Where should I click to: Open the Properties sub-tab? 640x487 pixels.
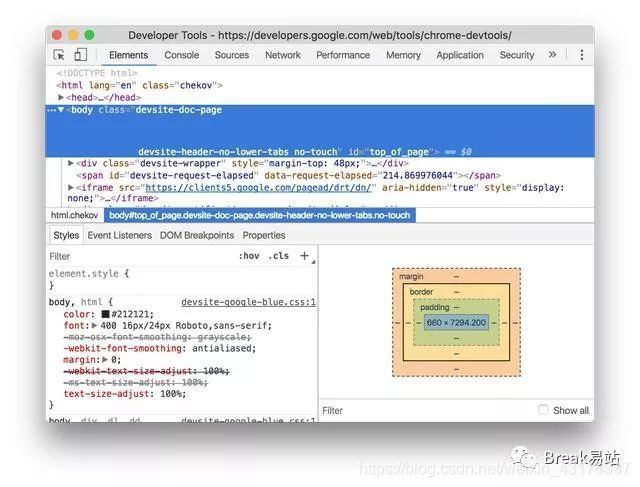[264, 235]
